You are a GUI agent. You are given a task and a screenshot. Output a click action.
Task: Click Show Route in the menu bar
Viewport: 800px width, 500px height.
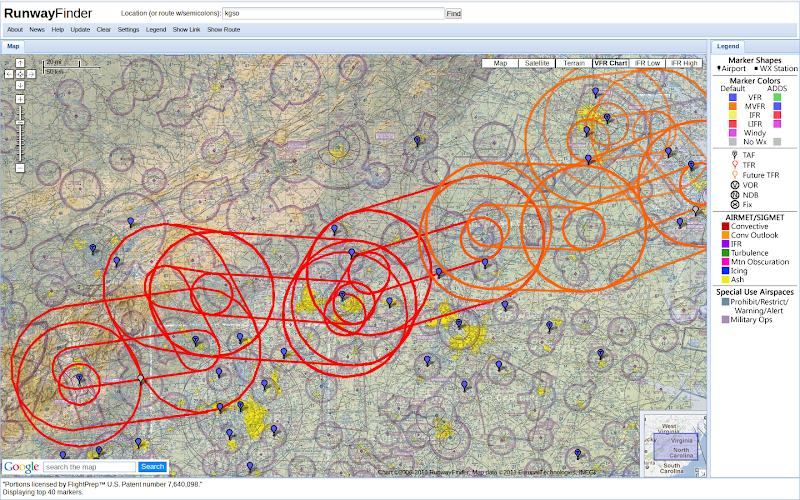point(223,30)
